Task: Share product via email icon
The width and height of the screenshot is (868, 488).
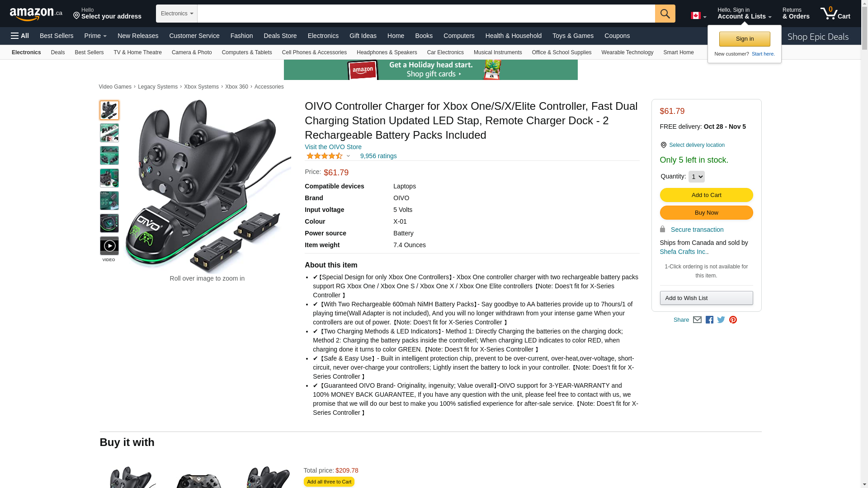Action: (x=697, y=320)
